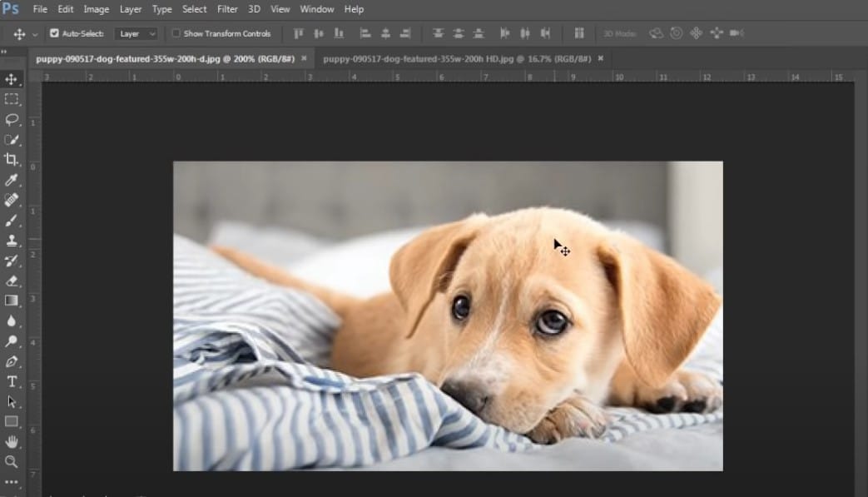Viewport: 868px width, 497px height.
Task: Select the Pen tool
Action: coord(12,361)
